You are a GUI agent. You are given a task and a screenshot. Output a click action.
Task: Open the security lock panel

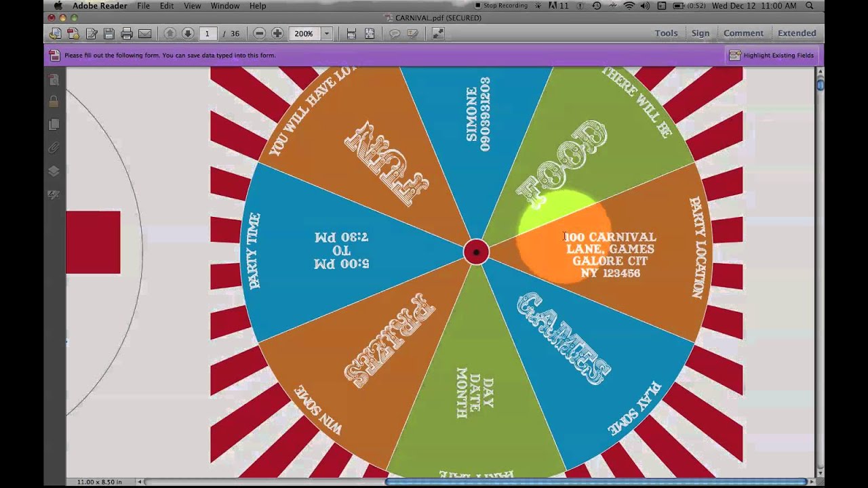[54, 102]
